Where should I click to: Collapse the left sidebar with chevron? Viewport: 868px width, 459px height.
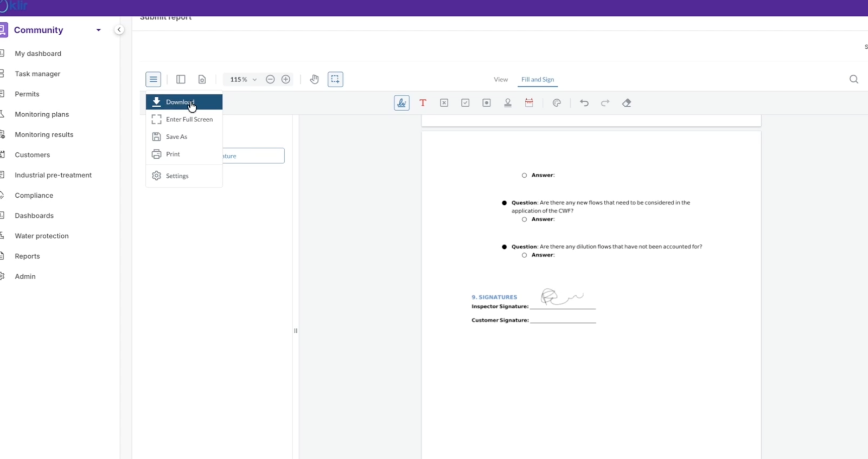119,30
